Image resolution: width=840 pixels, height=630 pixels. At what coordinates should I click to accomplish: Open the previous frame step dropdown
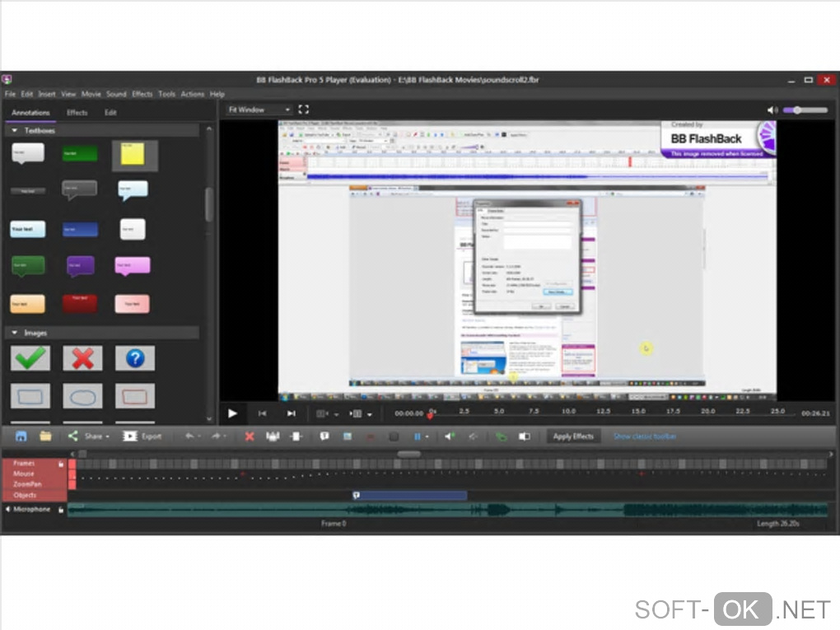coord(337,414)
